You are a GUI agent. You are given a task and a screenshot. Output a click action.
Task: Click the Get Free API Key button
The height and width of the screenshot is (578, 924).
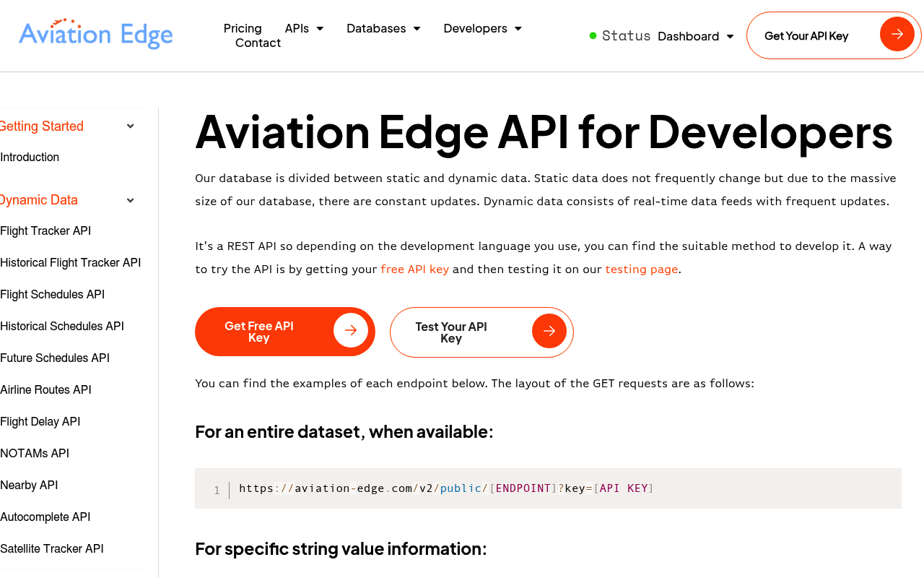pos(285,332)
